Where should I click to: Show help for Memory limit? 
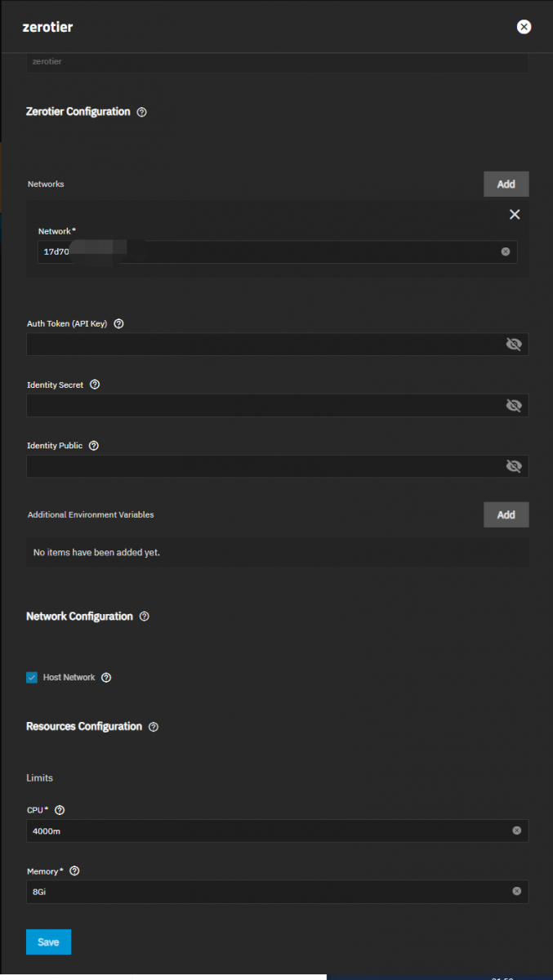coord(74,871)
